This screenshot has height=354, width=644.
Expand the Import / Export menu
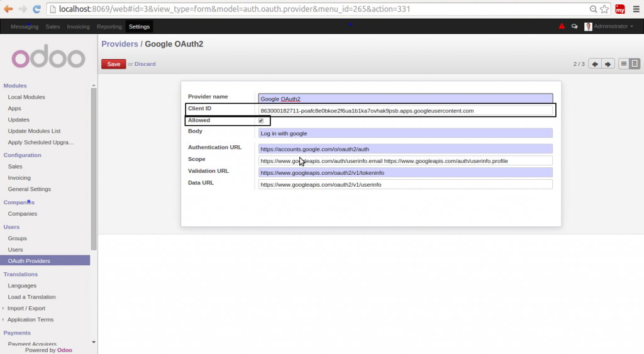click(x=26, y=308)
